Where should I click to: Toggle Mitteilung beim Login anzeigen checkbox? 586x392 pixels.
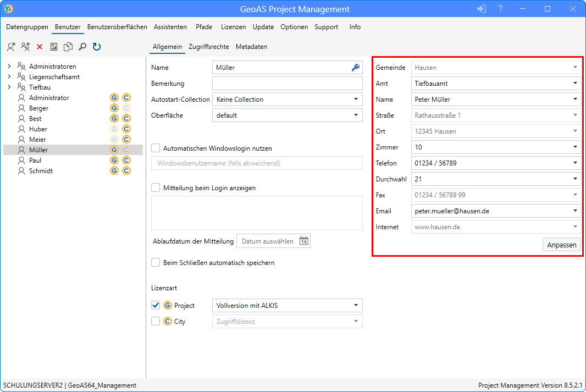tap(156, 187)
